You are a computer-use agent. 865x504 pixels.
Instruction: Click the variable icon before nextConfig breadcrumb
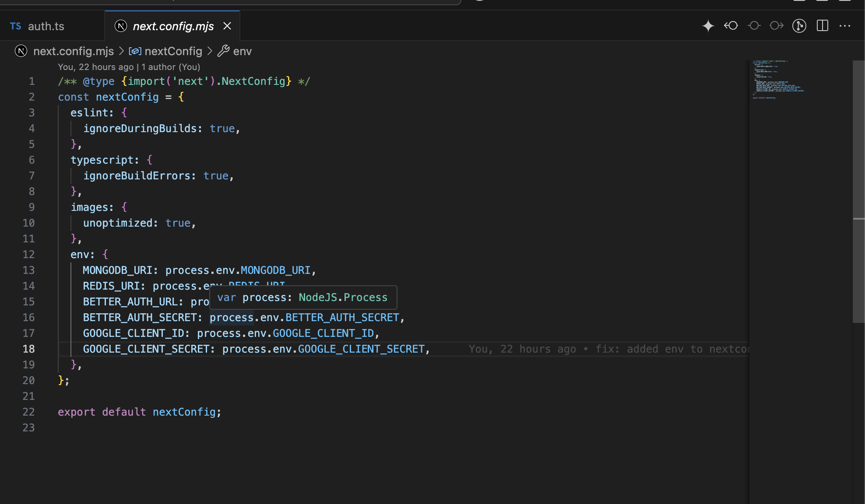[x=135, y=51]
